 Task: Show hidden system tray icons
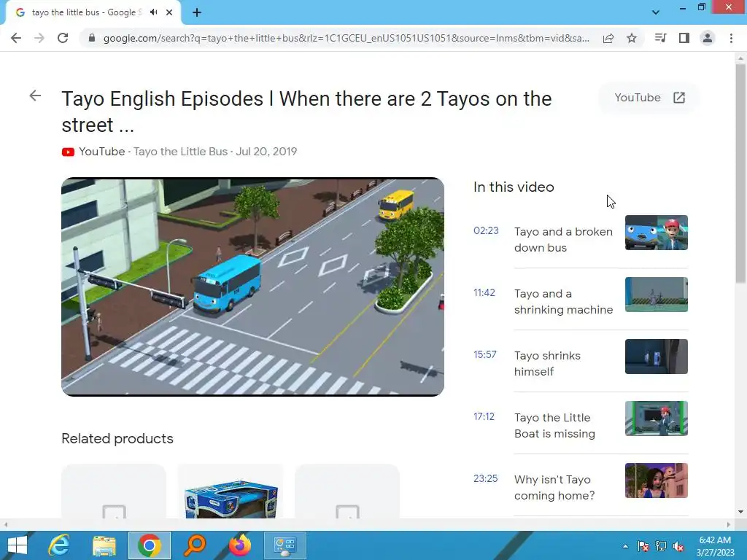[625, 546]
